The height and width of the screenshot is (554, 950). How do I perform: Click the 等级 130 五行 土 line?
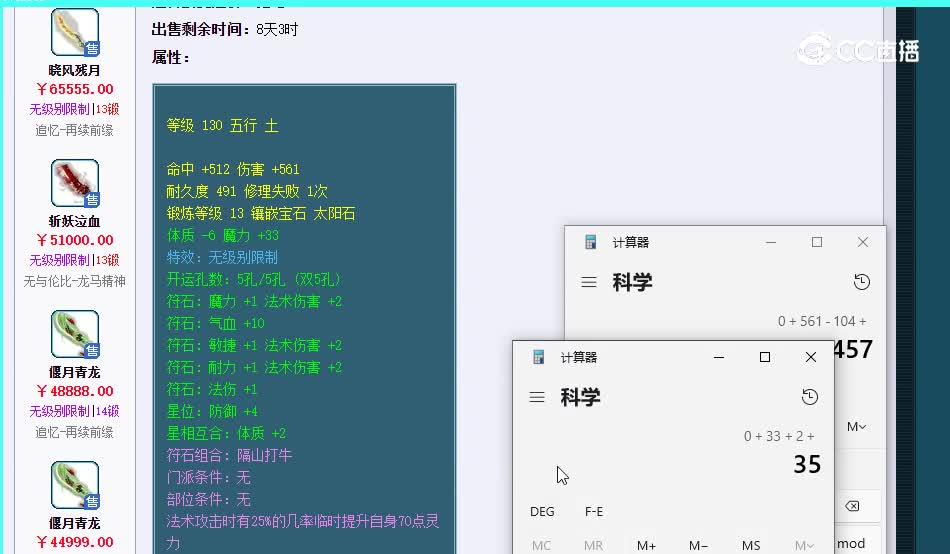(x=222, y=125)
